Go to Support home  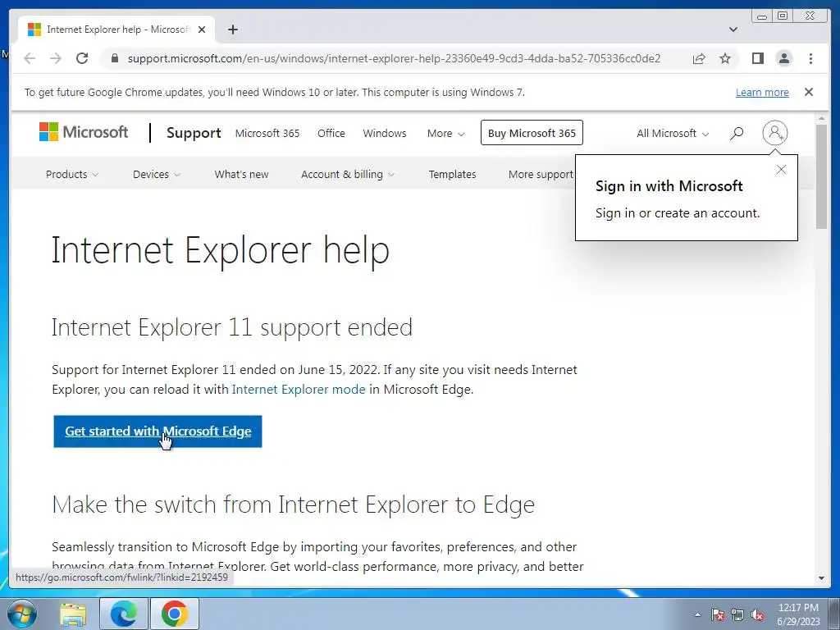(x=194, y=133)
